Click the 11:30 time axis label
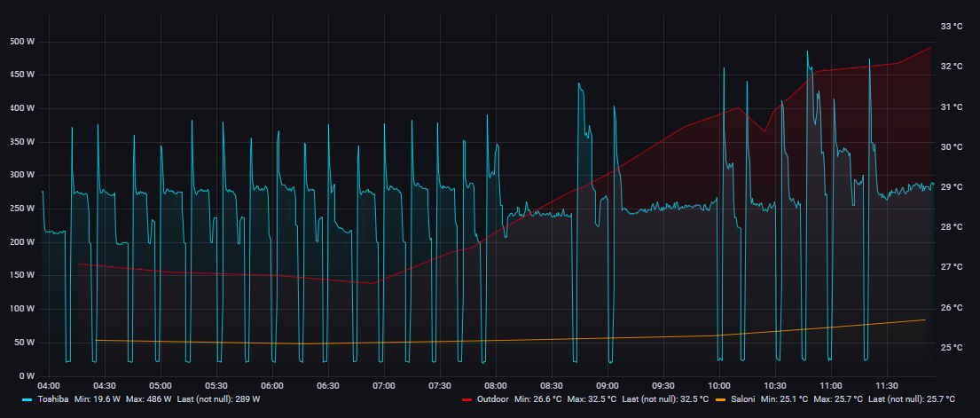 [886, 385]
